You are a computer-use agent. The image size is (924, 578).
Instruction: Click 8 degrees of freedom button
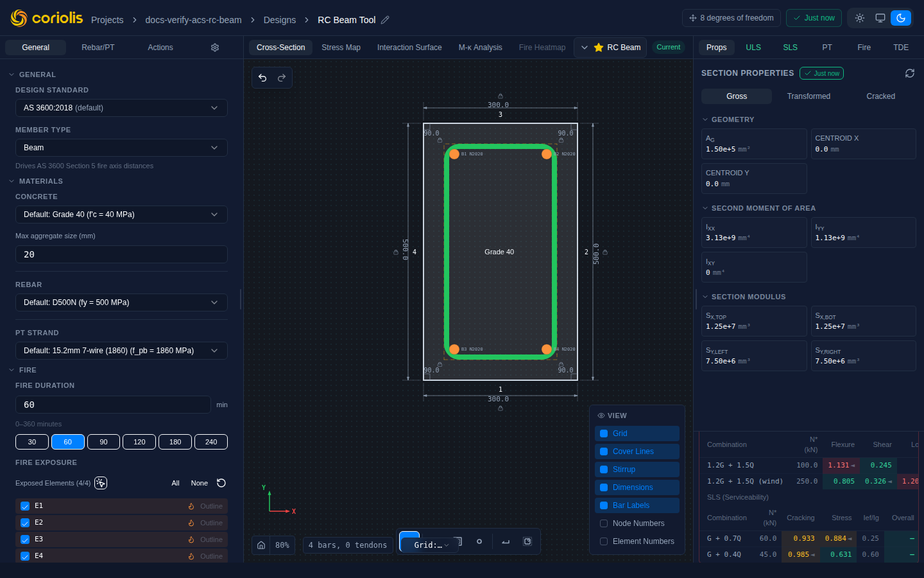pyautogui.click(x=732, y=18)
